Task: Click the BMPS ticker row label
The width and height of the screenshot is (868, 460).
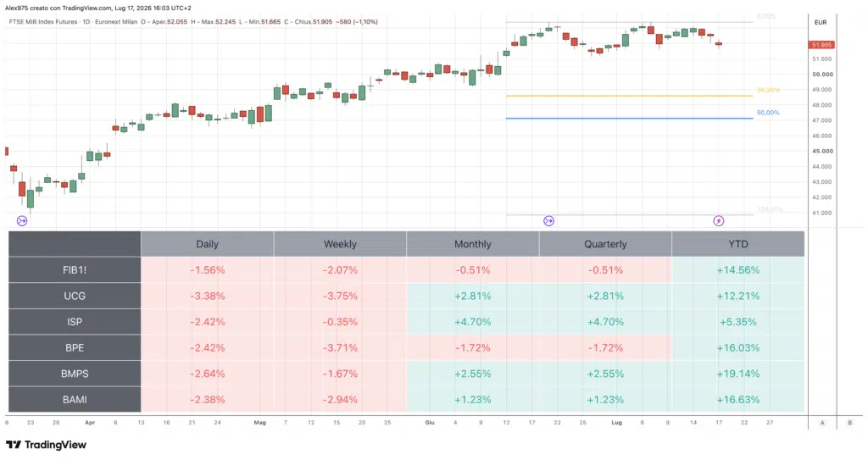Action: (x=75, y=374)
